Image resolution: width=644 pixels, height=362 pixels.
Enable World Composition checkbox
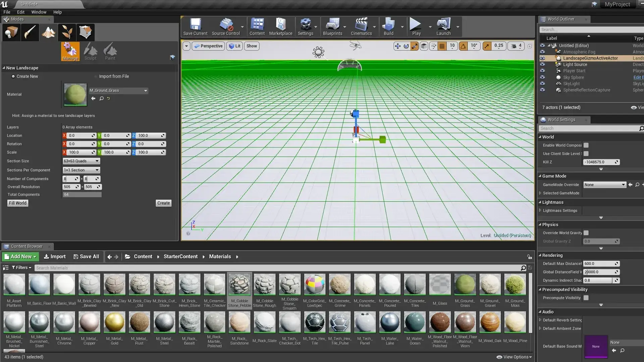click(x=586, y=145)
